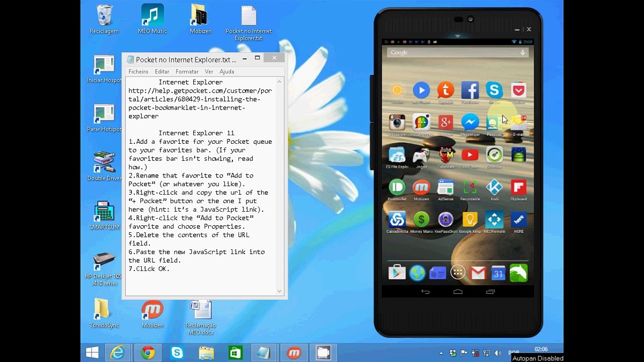
Task: Tap the Skype app icon on the phone
Action: pos(494,90)
